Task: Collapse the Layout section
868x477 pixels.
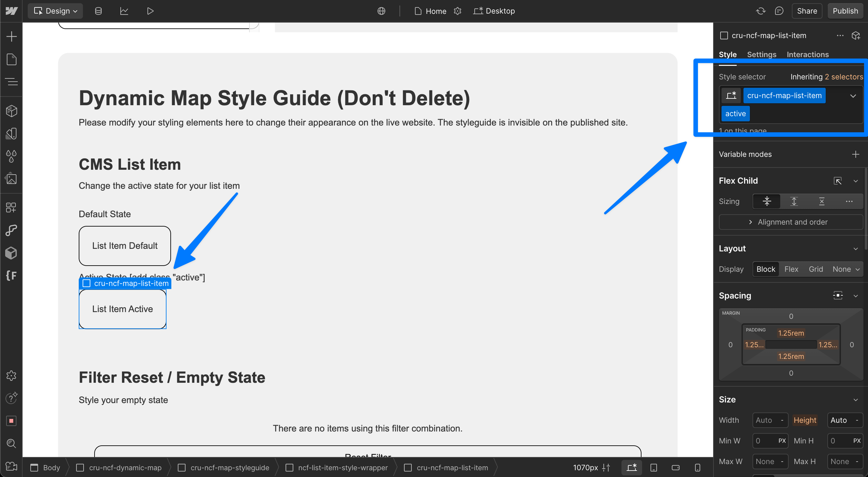Action: 855,249
